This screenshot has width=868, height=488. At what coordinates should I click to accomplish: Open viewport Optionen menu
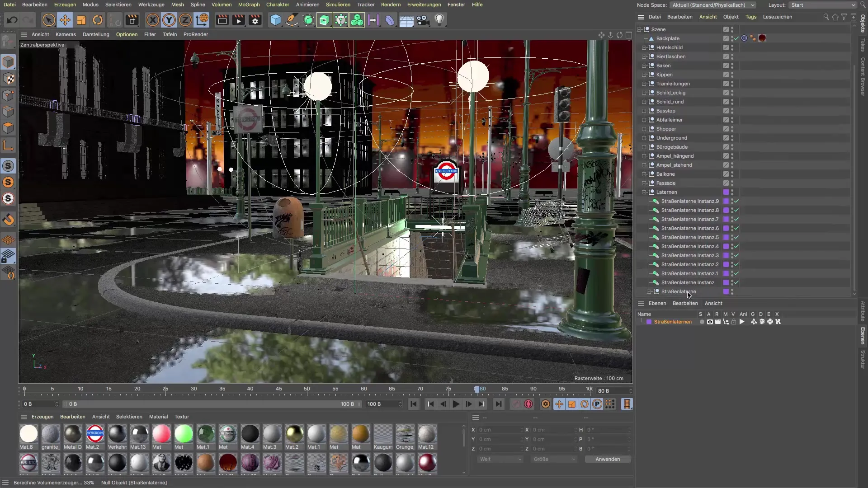[x=127, y=34]
